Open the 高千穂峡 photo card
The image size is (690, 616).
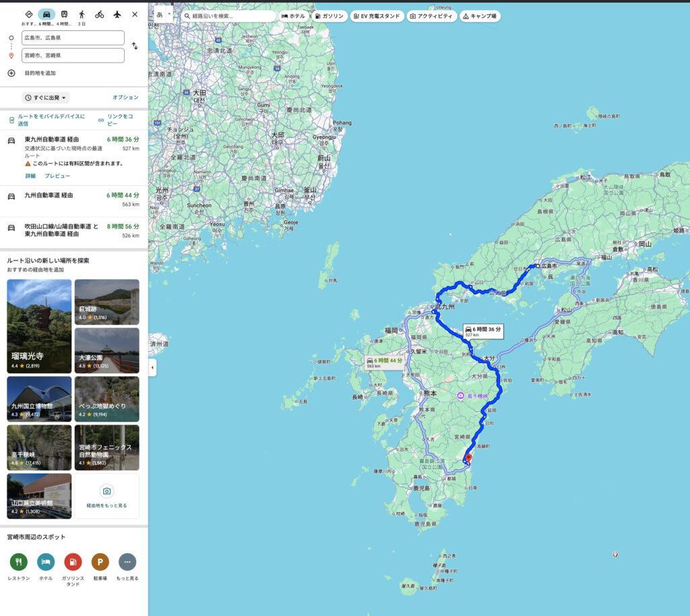[x=39, y=447]
